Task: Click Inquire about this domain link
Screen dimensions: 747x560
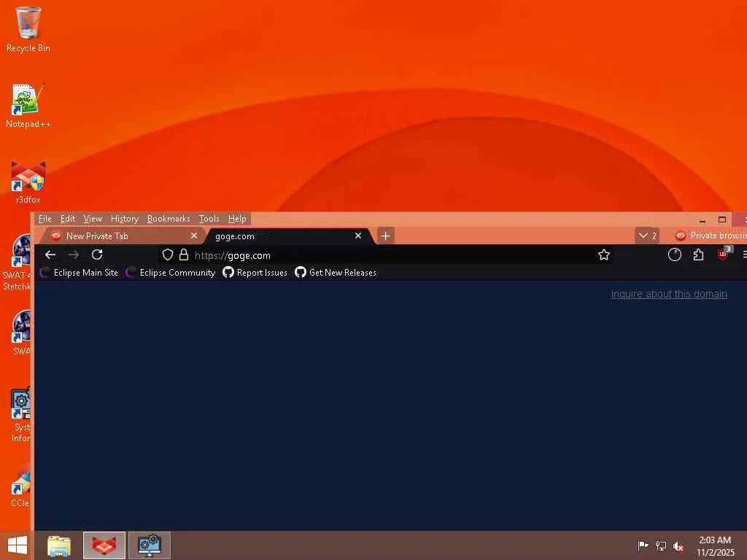Action: pos(669,294)
